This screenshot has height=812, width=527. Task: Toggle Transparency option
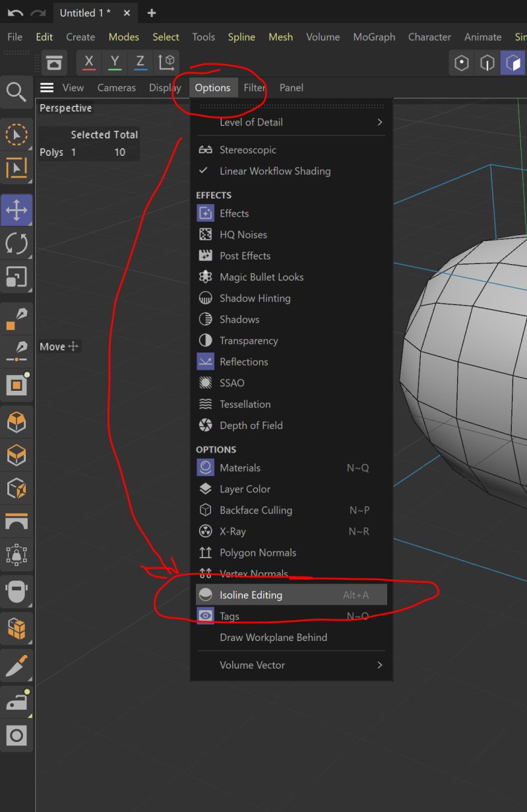click(x=291, y=341)
